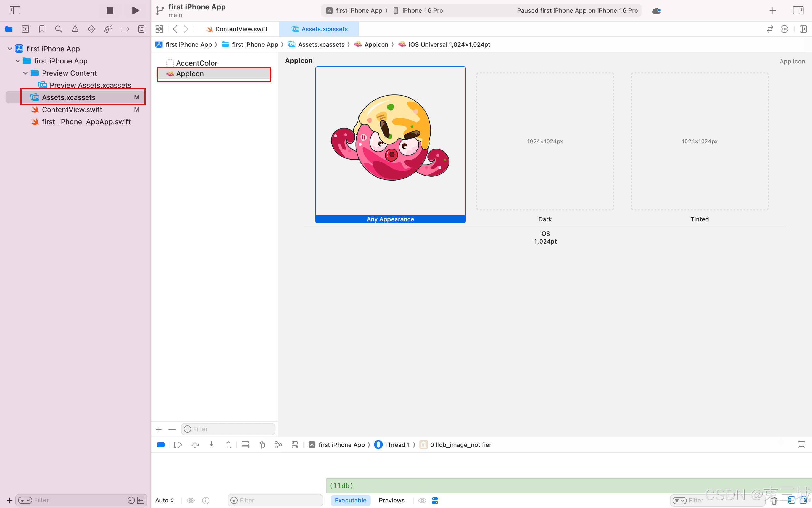812x508 pixels.
Task: Open editor options ellipsis menu
Action: tap(784, 29)
